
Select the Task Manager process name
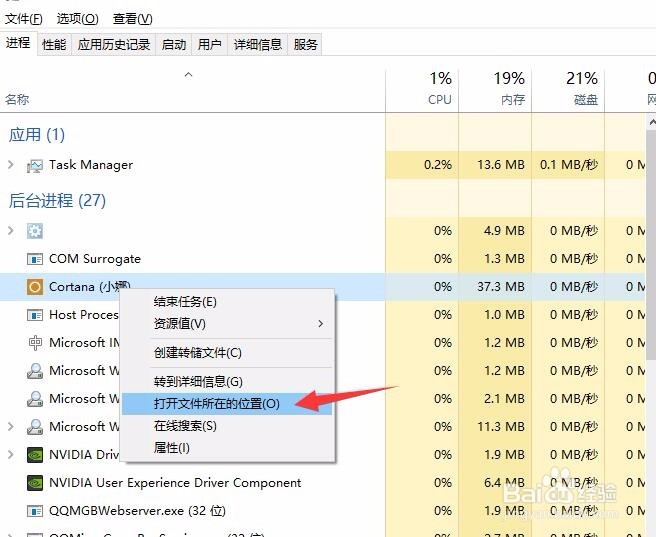91,165
